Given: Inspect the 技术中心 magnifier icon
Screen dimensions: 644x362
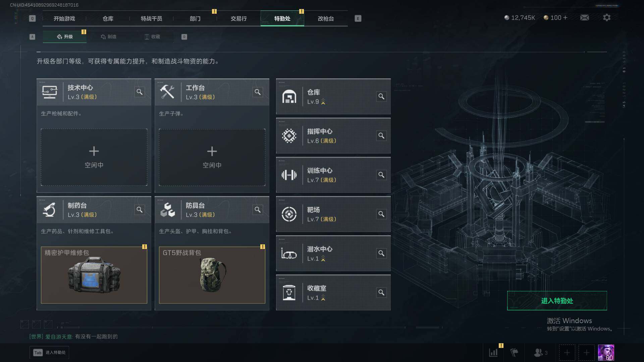Looking at the screenshot, I should 140,92.
